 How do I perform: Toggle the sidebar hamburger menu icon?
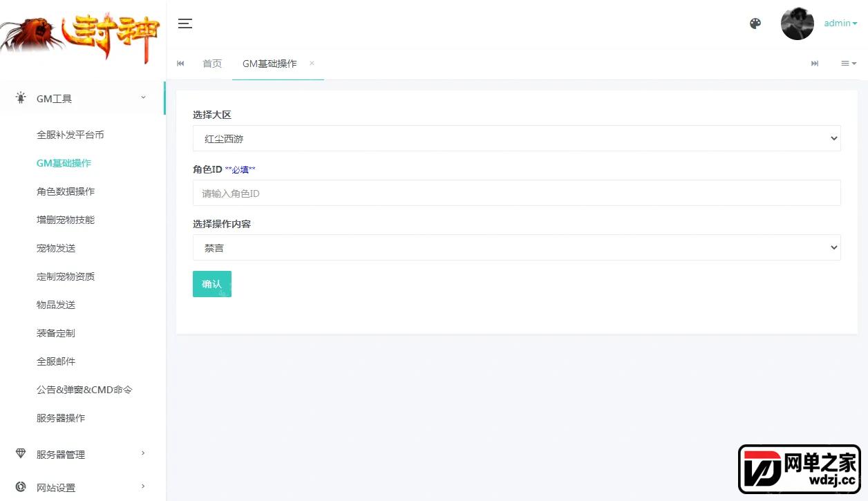185,23
